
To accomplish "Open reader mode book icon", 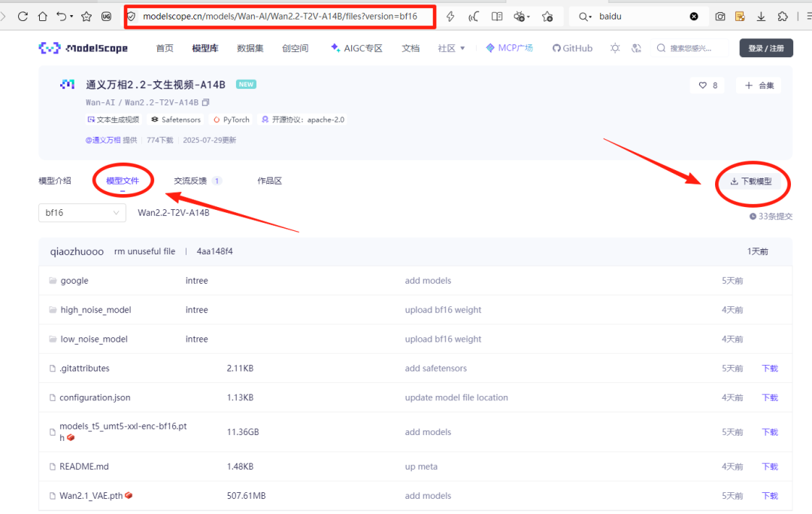I will click(497, 17).
